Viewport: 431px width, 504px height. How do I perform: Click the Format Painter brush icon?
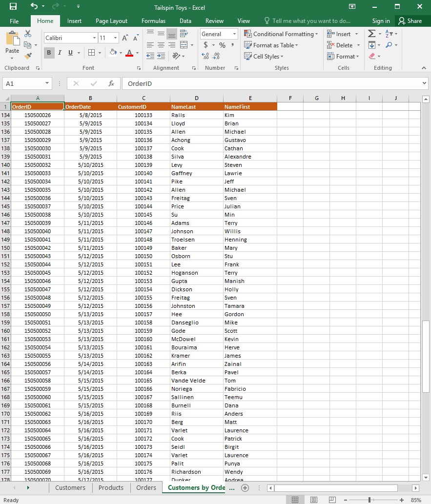click(28, 56)
